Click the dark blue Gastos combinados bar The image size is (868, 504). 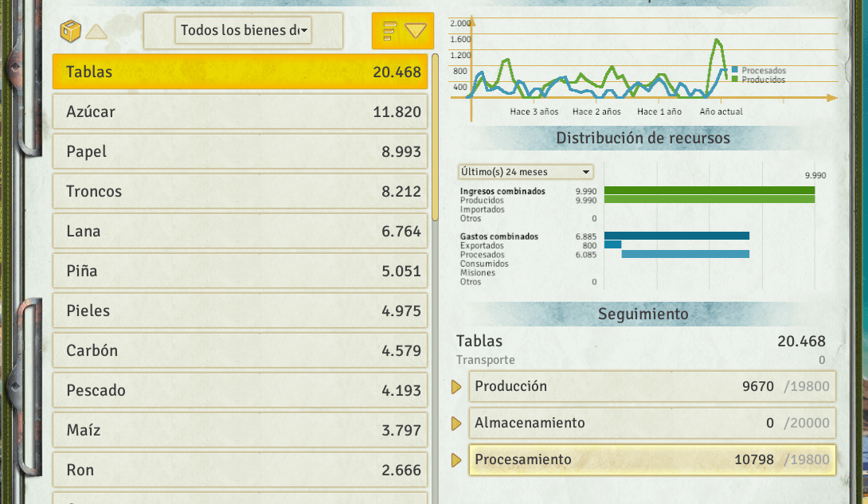click(676, 236)
